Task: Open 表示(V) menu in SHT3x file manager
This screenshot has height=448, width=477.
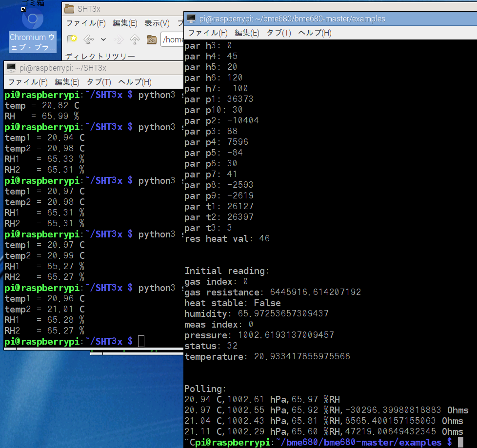Action: [x=157, y=23]
